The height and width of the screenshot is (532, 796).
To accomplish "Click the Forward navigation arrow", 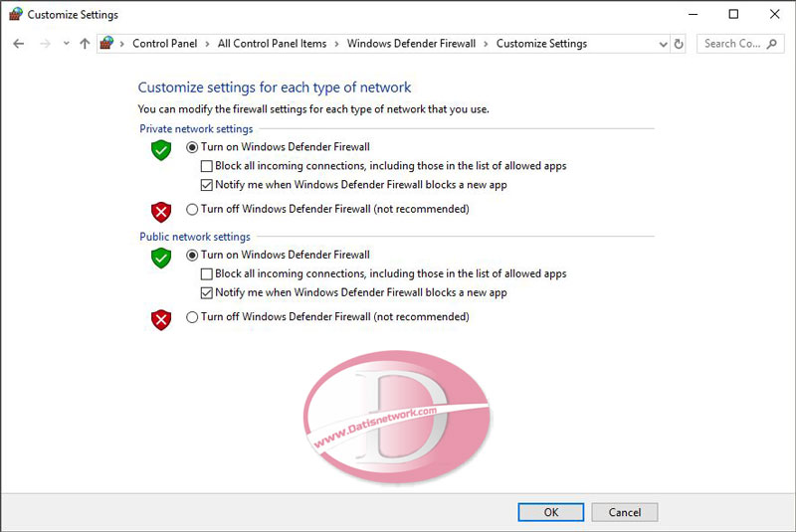I will point(45,44).
